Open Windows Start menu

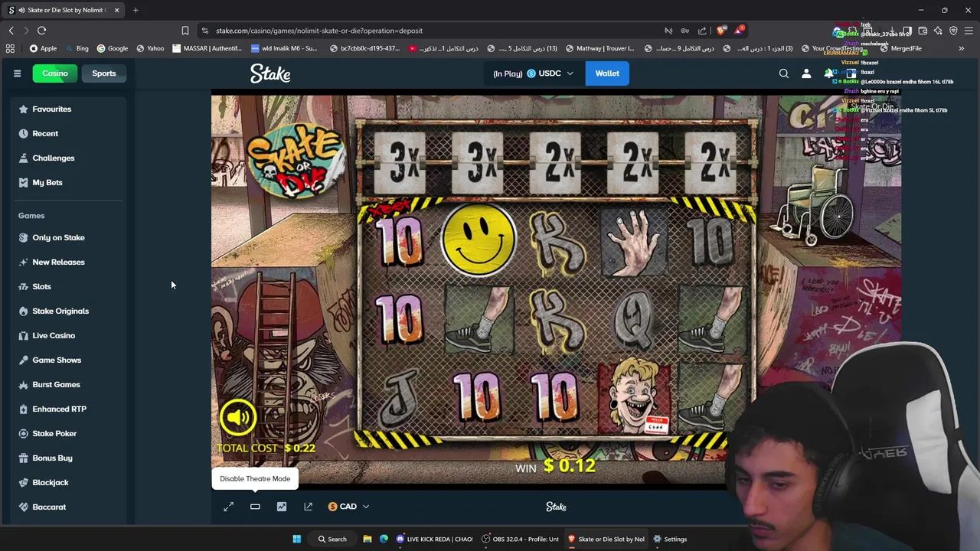(296, 539)
